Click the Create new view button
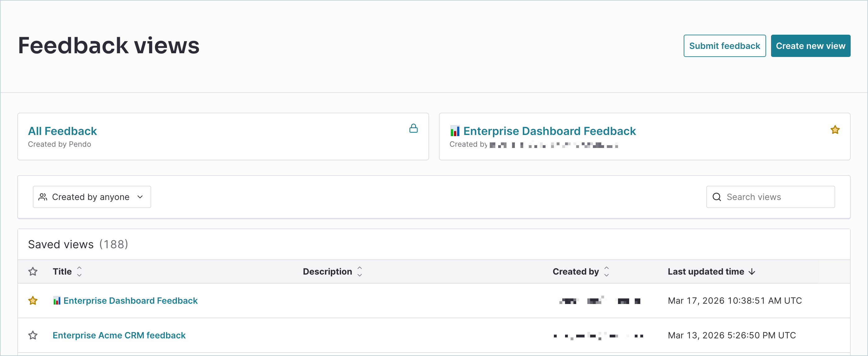This screenshot has width=868, height=356. 810,46
